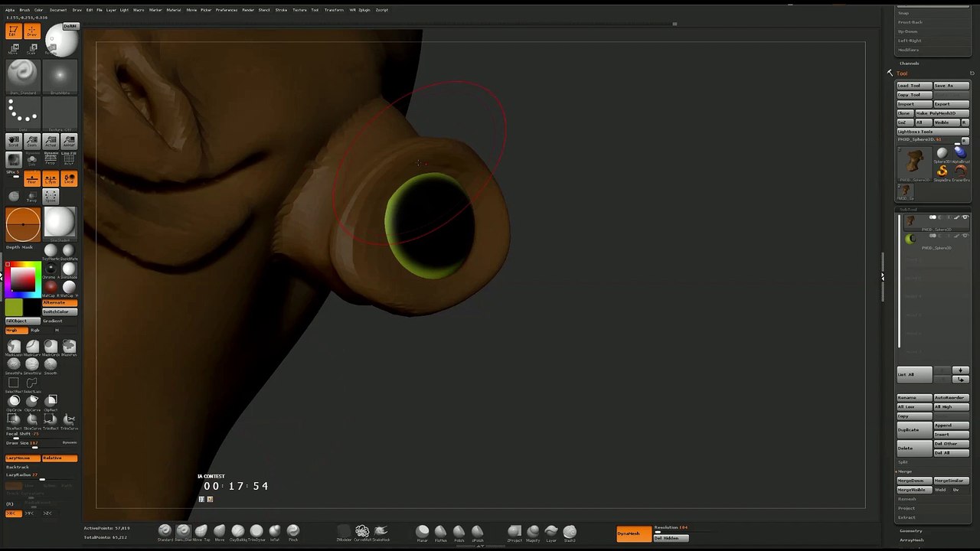Toggle Edit mode button
This screenshot has height=551, width=980.
pyautogui.click(x=13, y=31)
